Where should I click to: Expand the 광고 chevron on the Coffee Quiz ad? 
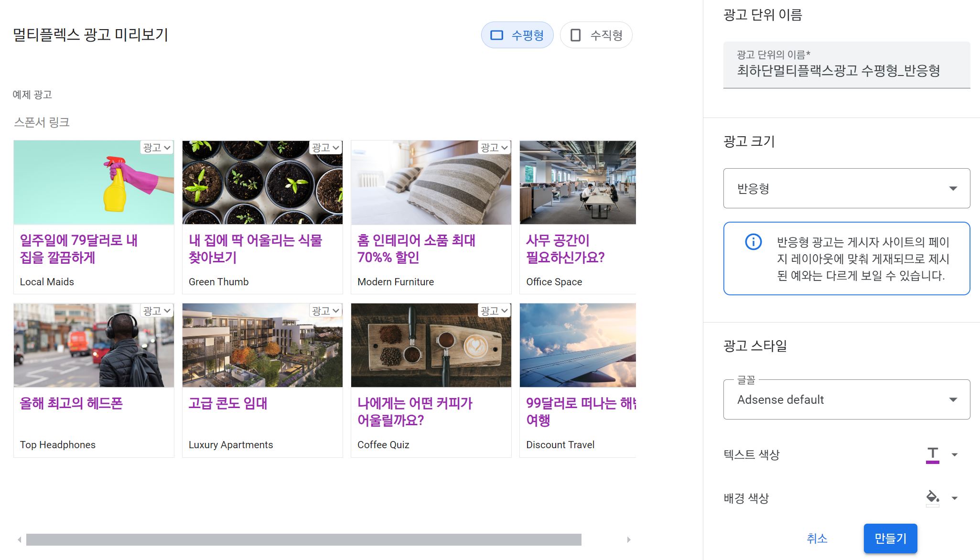(505, 311)
